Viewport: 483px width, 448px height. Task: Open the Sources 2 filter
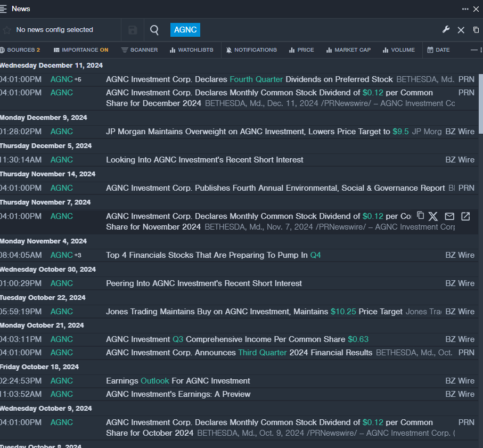tap(20, 50)
